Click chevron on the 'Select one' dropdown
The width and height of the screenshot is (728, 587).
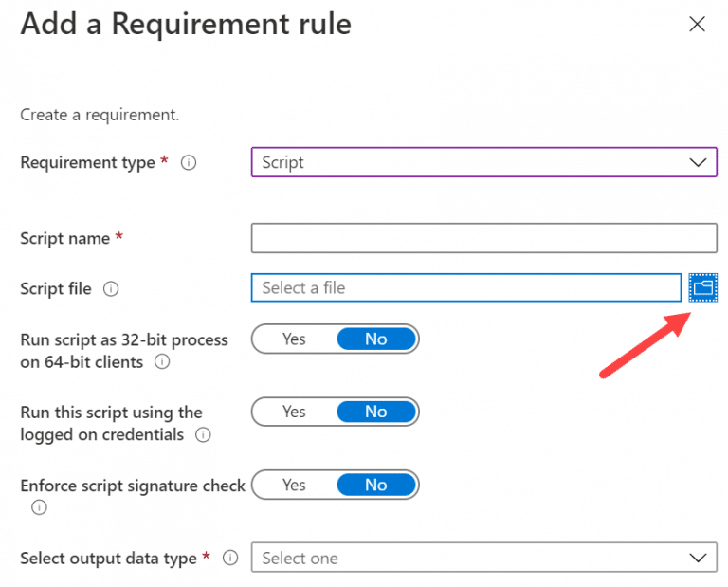point(699,558)
